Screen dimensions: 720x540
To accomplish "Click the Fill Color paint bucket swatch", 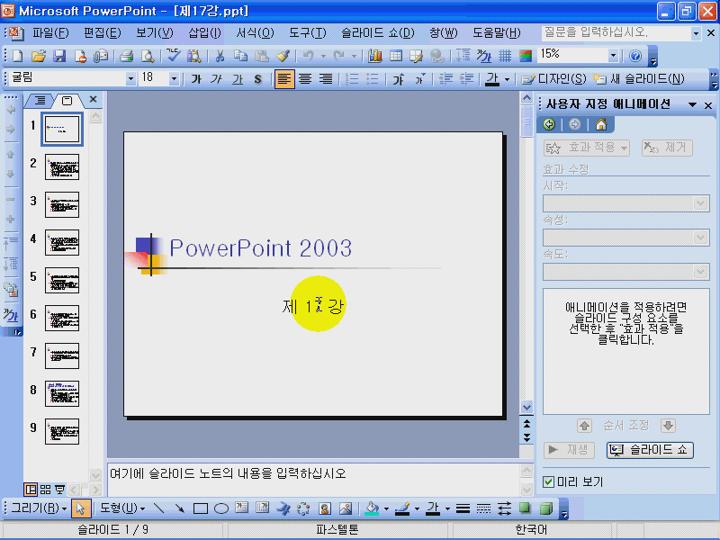I will (372, 508).
